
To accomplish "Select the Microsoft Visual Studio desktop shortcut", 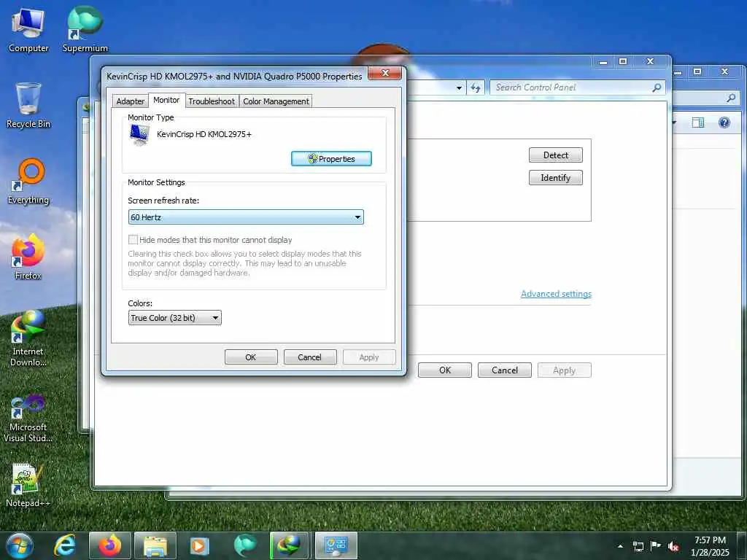I will pyautogui.click(x=28, y=419).
